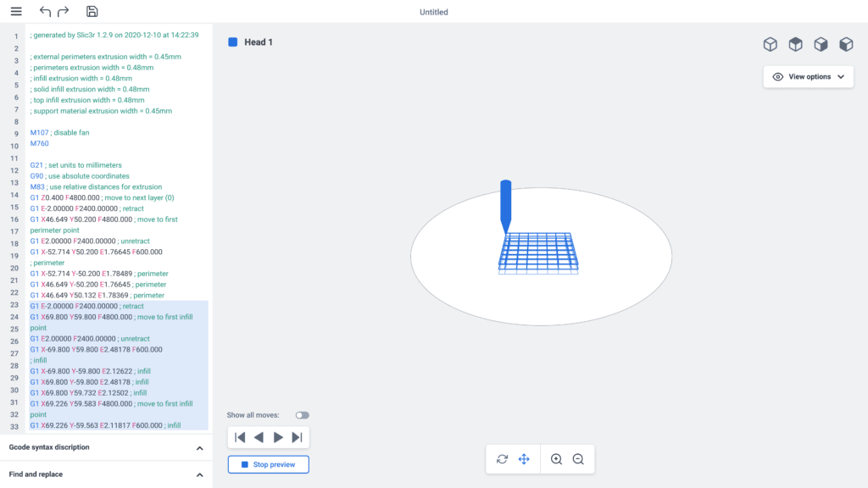Image resolution: width=868 pixels, height=488 pixels.
Task: Jump to first preview step
Action: tap(240, 437)
